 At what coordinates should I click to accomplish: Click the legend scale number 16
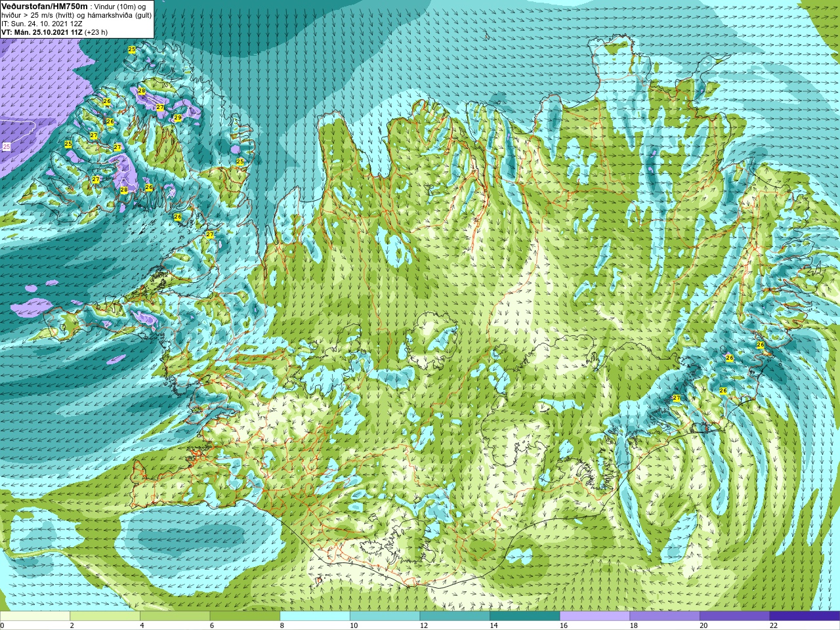pos(564,625)
